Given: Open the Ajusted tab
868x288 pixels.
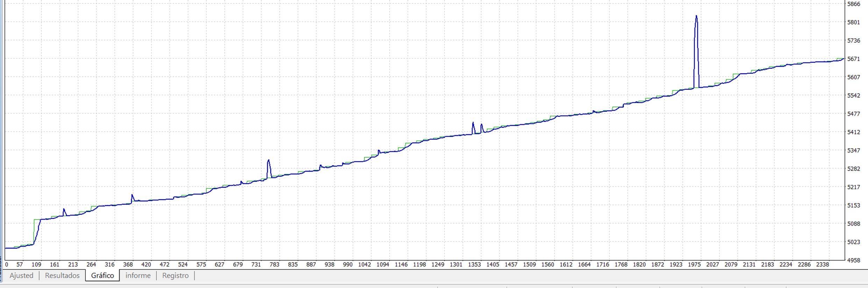Looking at the screenshot, I should click(x=21, y=275).
